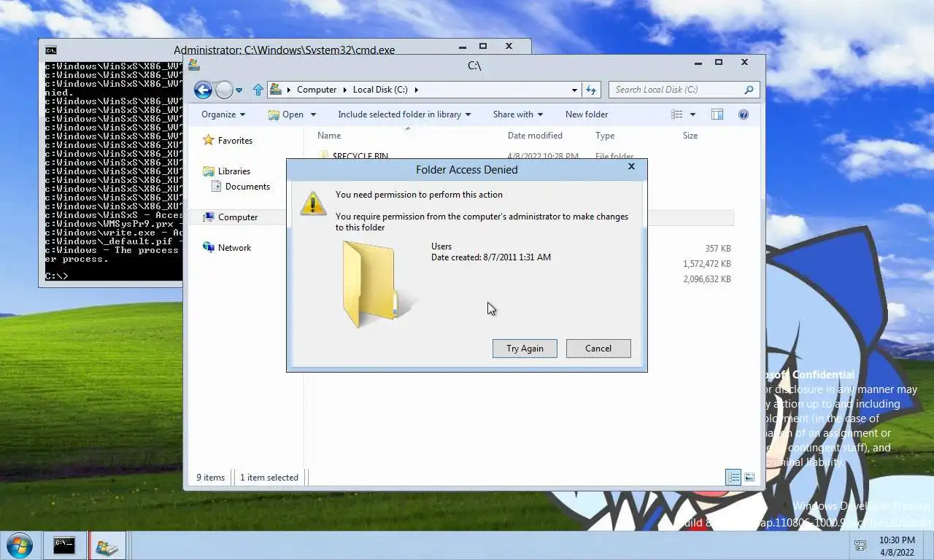Click the 9 items status text
The width and height of the screenshot is (934, 560).
click(x=210, y=478)
